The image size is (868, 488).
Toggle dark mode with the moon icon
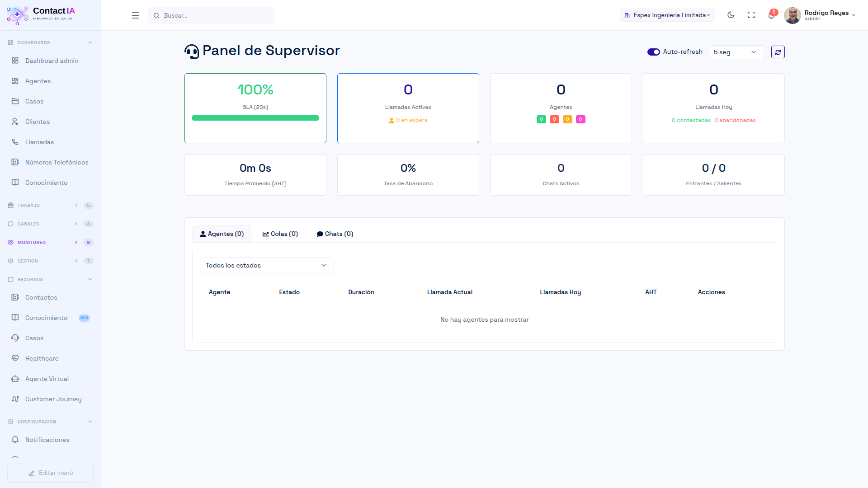click(x=731, y=15)
